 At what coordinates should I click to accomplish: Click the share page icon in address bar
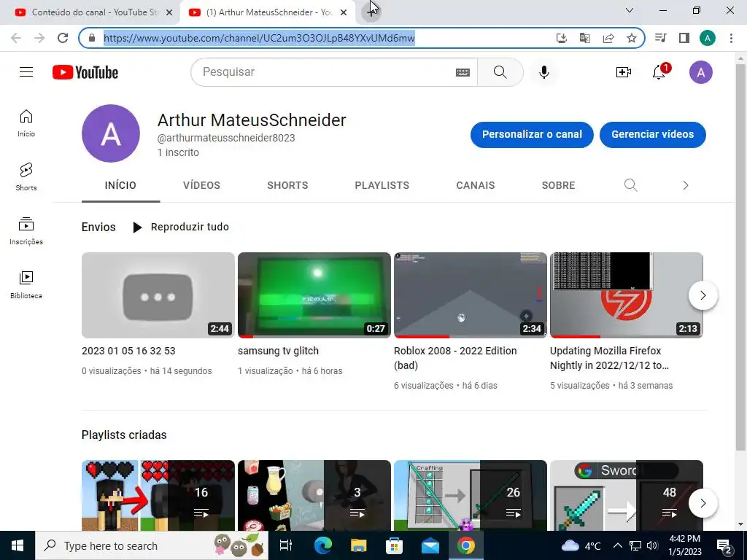tap(608, 38)
